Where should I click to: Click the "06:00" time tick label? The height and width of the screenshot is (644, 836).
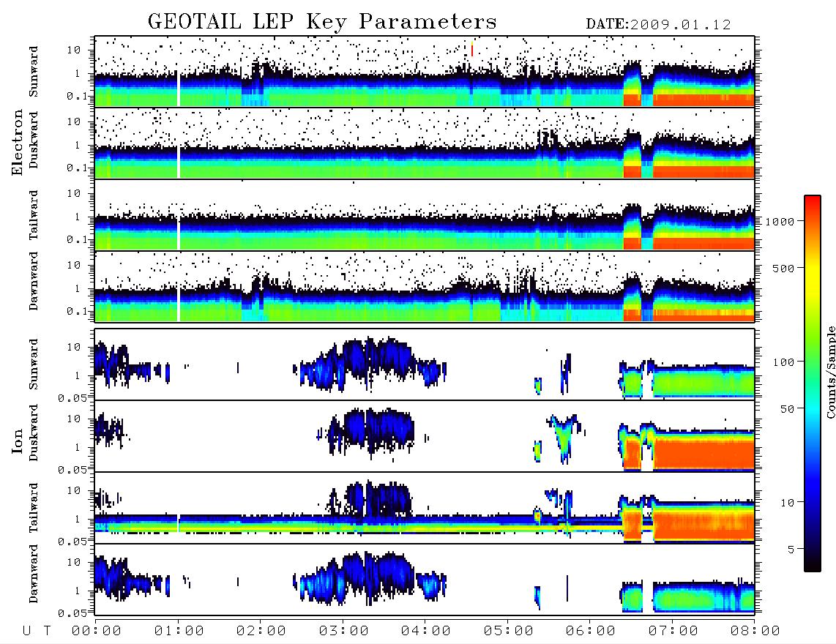[x=591, y=631]
